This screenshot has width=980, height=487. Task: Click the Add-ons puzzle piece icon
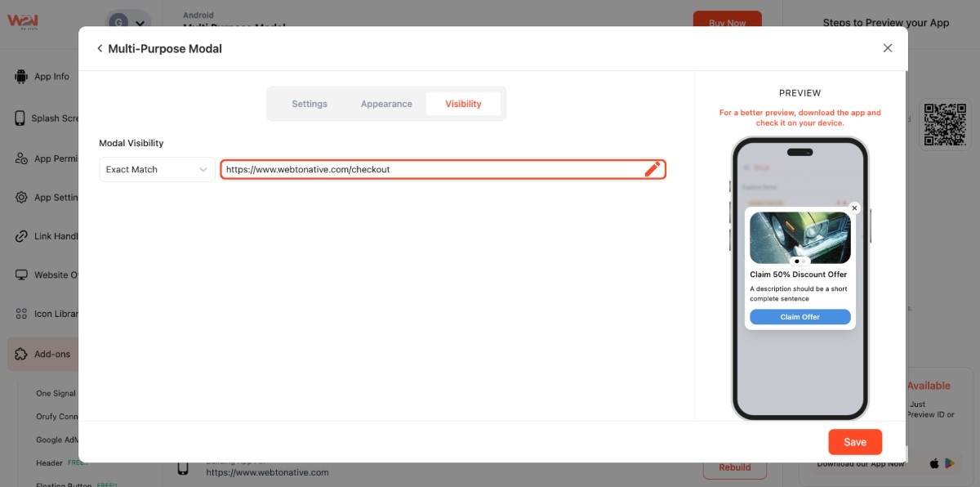click(20, 355)
